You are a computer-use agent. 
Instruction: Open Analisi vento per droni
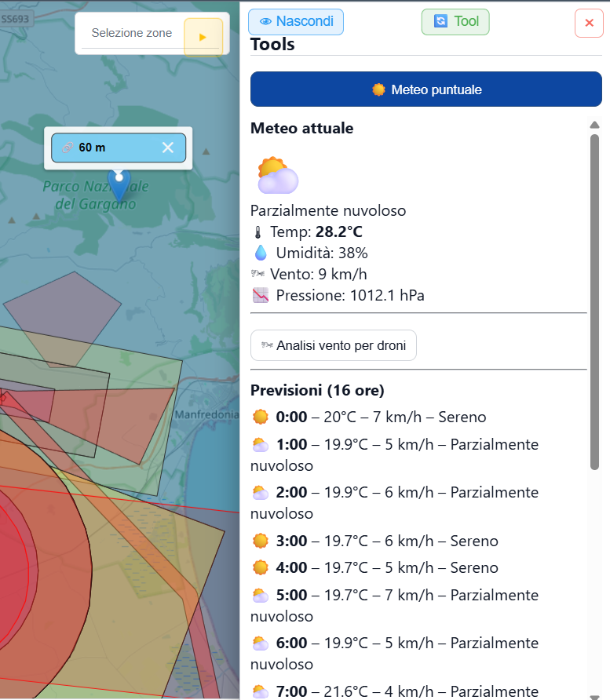click(334, 345)
